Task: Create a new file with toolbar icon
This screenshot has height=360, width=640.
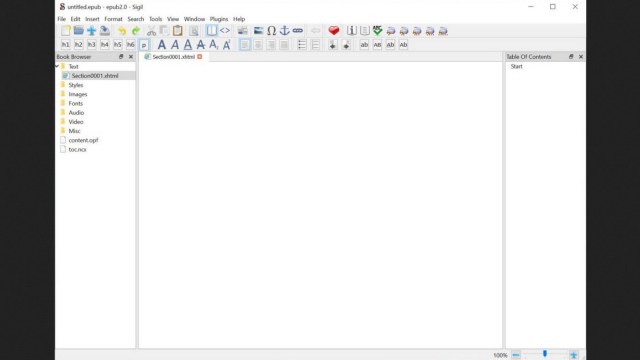Action: pos(66,31)
